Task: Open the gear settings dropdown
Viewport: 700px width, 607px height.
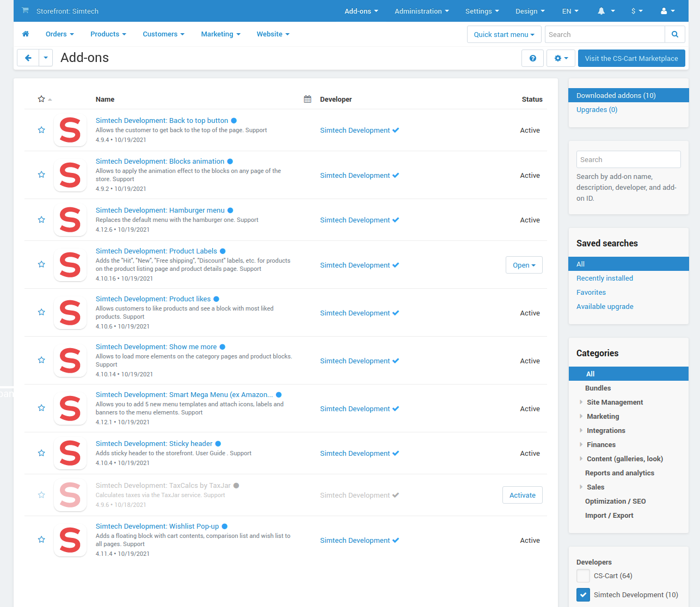Action: (x=561, y=58)
